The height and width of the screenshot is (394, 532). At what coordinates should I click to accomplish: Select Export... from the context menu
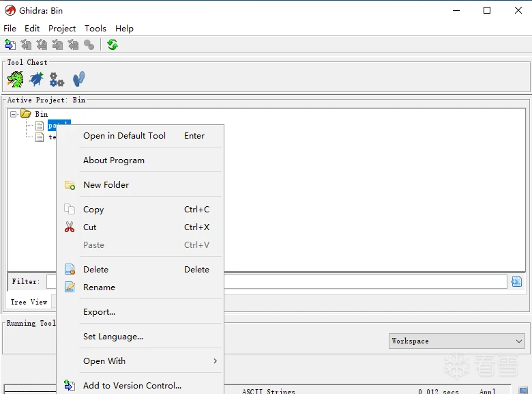click(x=99, y=312)
